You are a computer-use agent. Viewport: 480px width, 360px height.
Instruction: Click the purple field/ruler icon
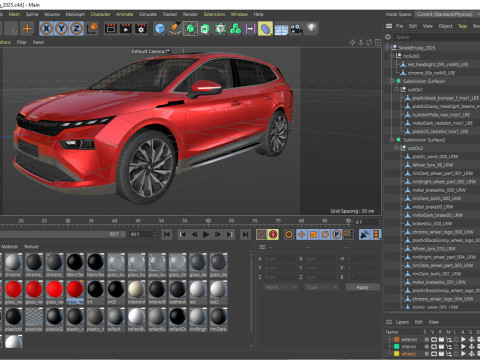[x=250, y=29]
